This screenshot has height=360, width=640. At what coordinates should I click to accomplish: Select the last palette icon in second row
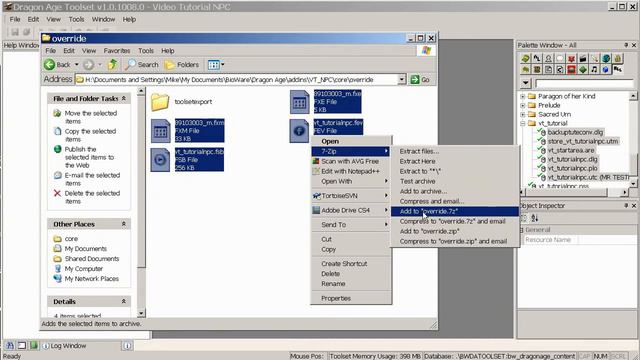click(618, 69)
